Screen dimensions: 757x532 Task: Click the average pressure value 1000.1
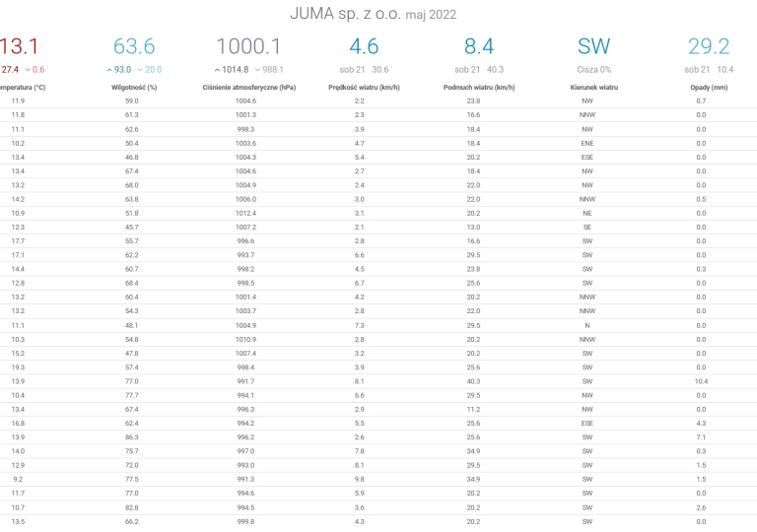(248, 46)
